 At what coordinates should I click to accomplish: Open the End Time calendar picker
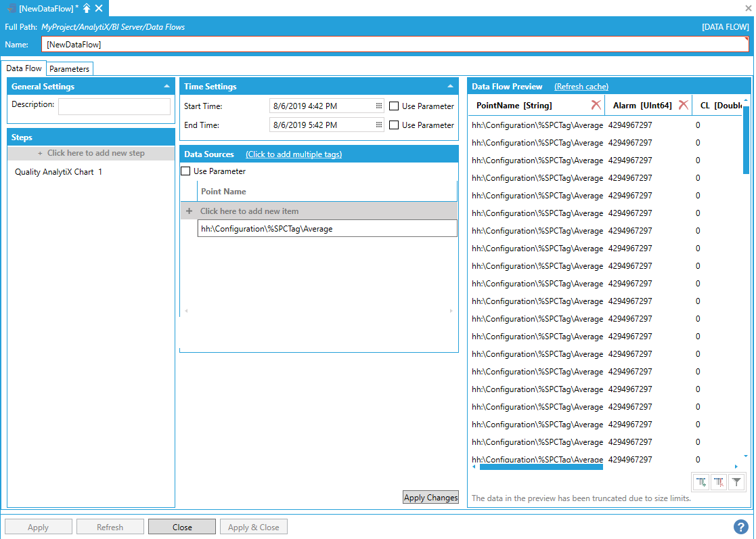pyautogui.click(x=379, y=125)
